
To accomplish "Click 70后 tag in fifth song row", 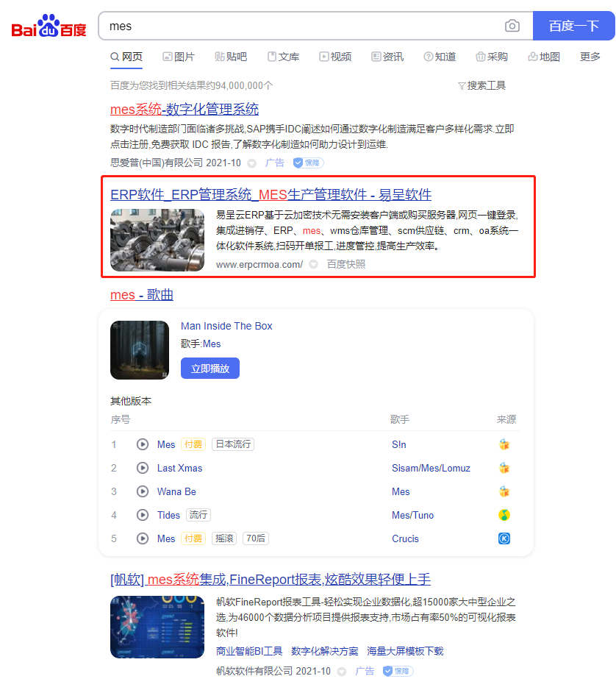I will point(256,538).
